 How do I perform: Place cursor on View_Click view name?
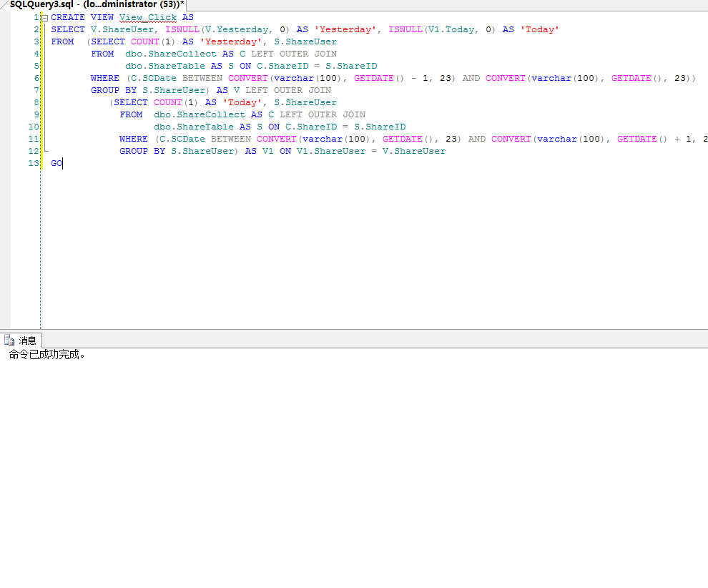(x=147, y=18)
